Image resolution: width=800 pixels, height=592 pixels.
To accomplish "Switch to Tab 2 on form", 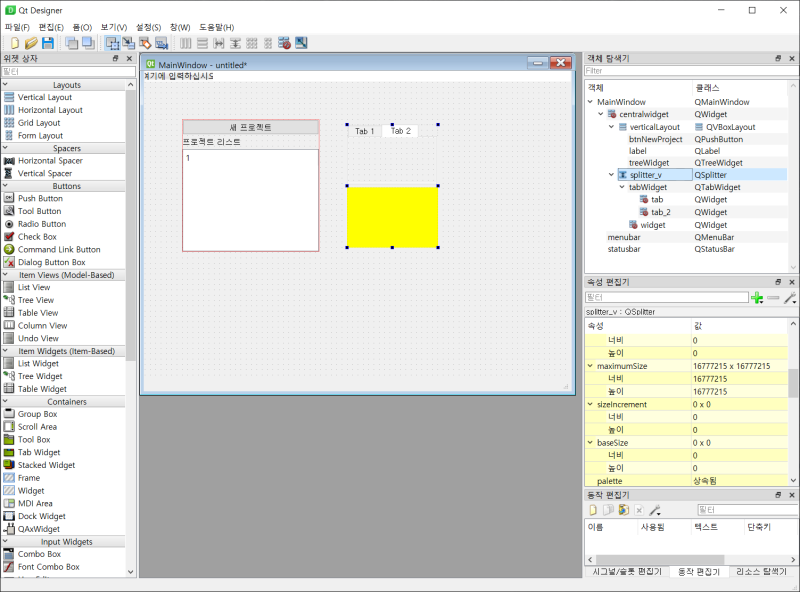I will [401, 131].
